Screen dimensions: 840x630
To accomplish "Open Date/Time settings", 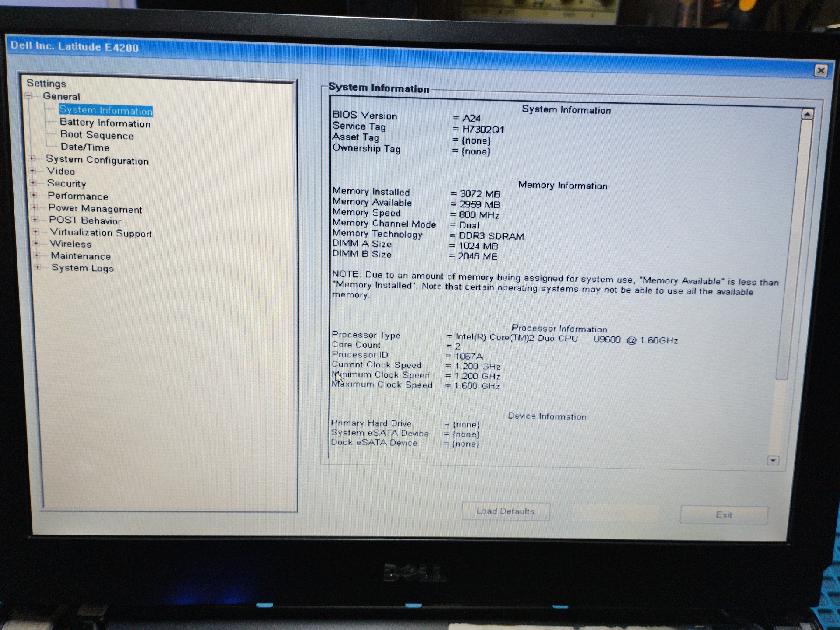I will point(85,147).
